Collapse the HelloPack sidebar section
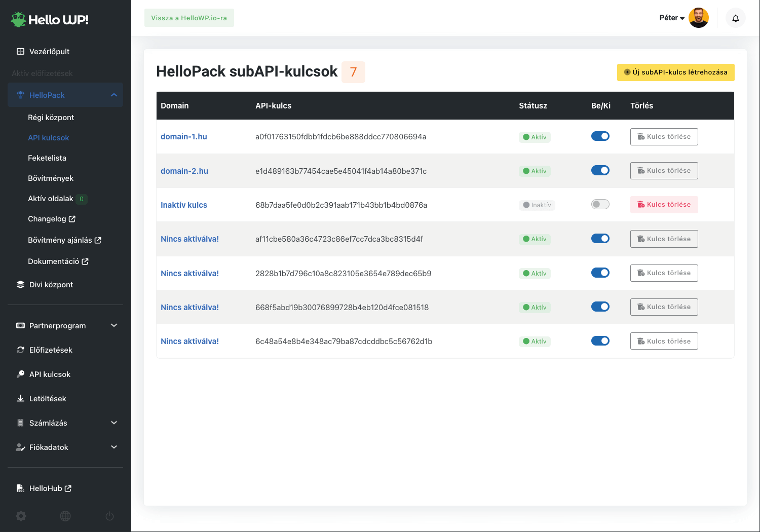The width and height of the screenshot is (760, 532). coord(114,95)
